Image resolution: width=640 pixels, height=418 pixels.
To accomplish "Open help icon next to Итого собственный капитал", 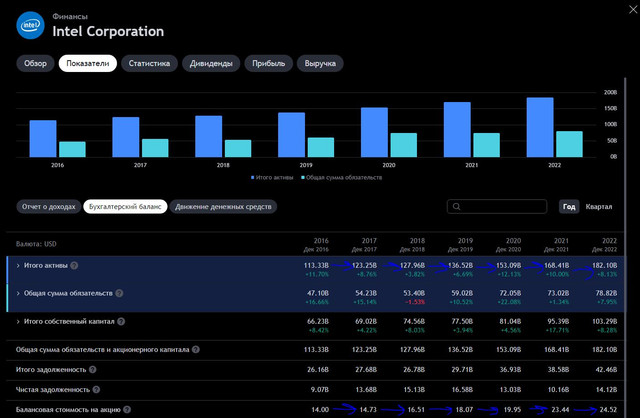I will tap(121, 321).
